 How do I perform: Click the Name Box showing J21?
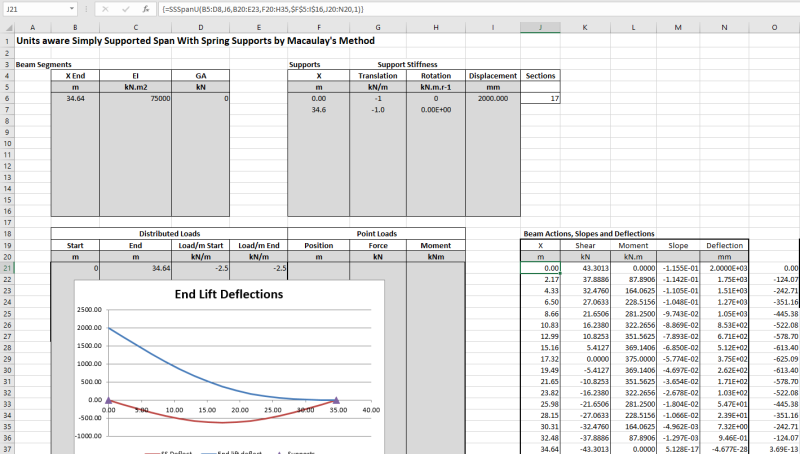[x=35, y=9]
